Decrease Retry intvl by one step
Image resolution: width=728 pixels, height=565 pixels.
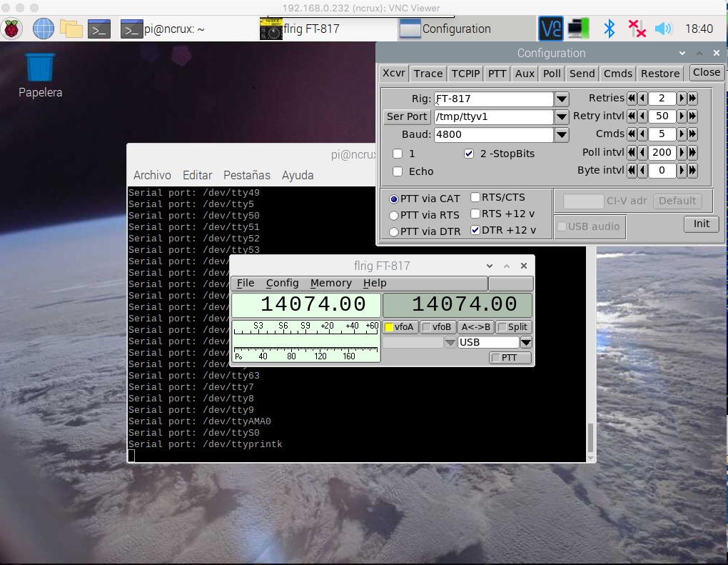pos(642,116)
